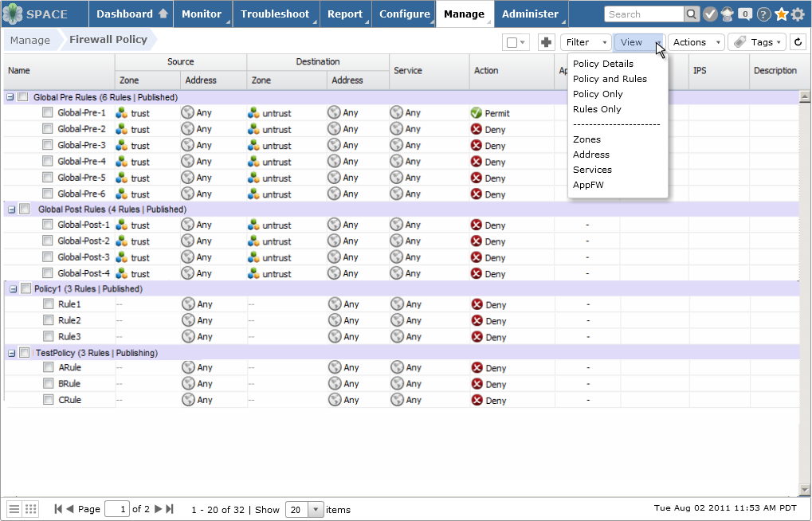The height and width of the screenshot is (521, 812).
Task: Collapse the TestPolicy group
Action: pos(11,354)
